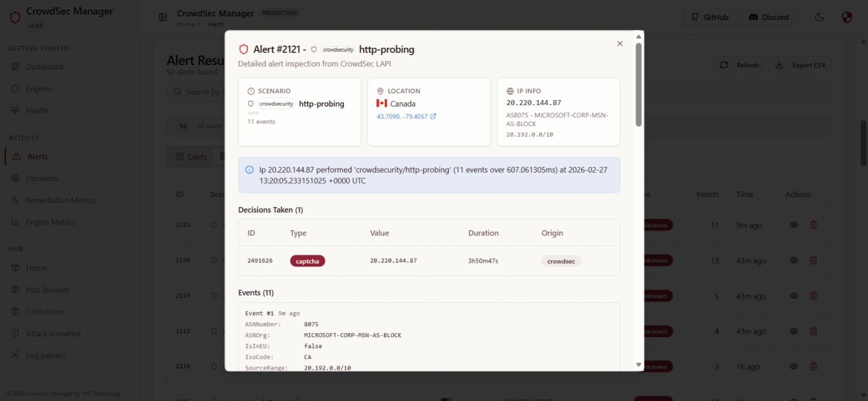The height and width of the screenshot is (401, 868).
Task: Click the crowdsec origin badge
Action: click(x=561, y=261)
